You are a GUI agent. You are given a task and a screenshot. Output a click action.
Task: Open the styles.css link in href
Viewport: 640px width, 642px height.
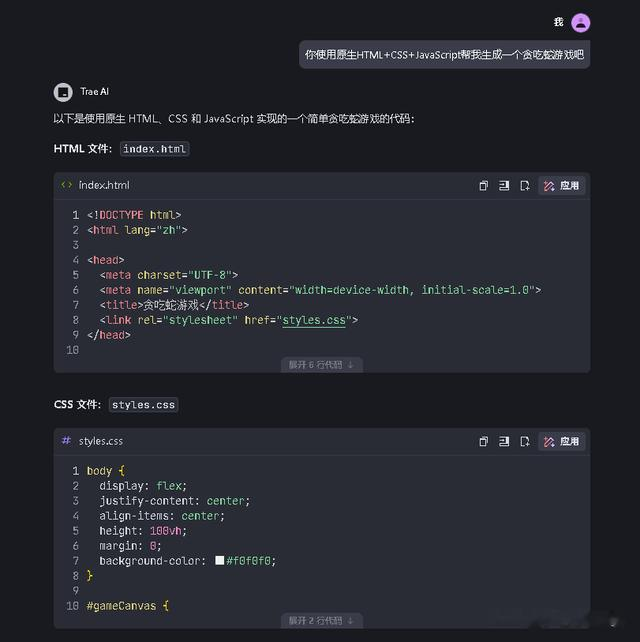(314, 320)
